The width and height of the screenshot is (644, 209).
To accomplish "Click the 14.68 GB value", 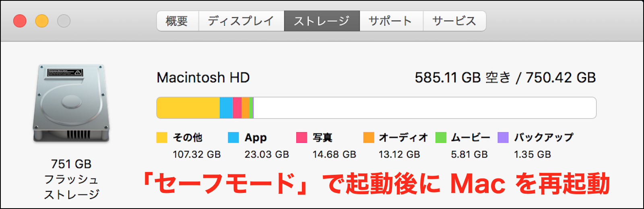I will [334, 154].
